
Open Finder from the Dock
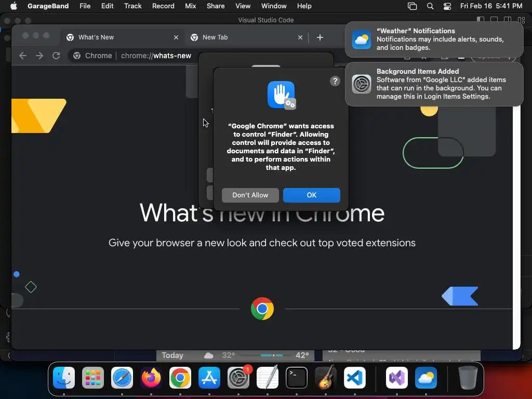[x=64, y=377]
